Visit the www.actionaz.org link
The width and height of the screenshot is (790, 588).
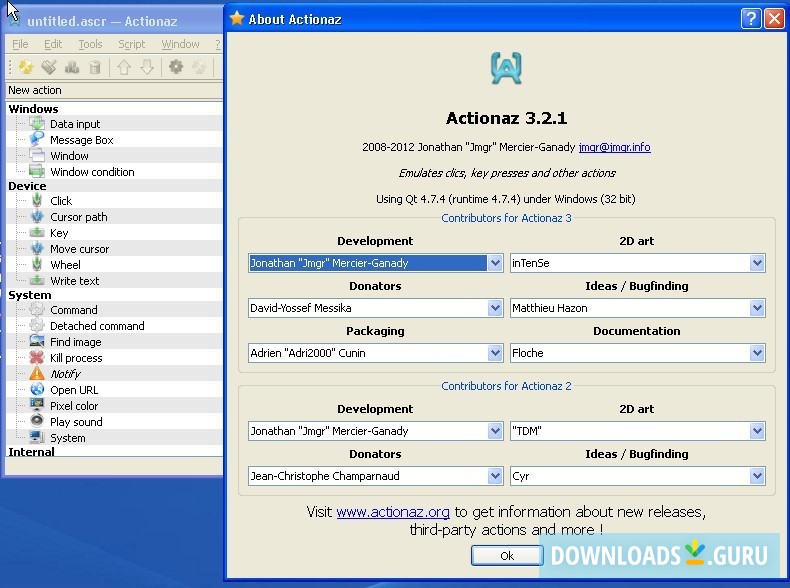coord(393,512)
